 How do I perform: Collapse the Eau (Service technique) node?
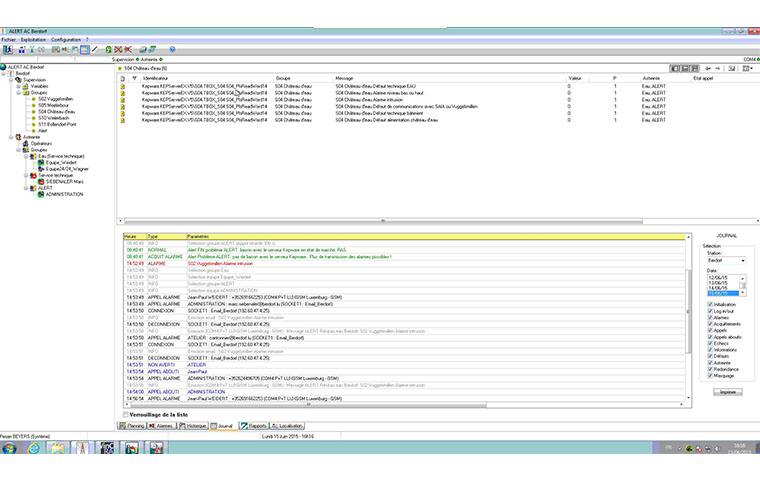(26, 156)
